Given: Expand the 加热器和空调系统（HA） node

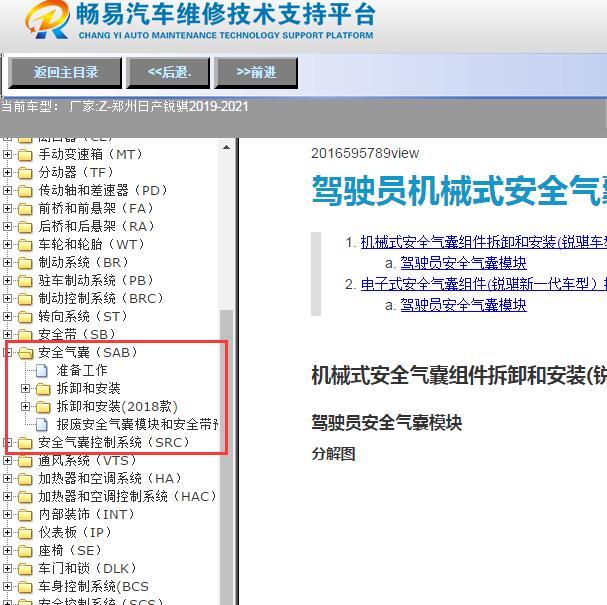Looking at the screenshot, I should click(7, 478).
